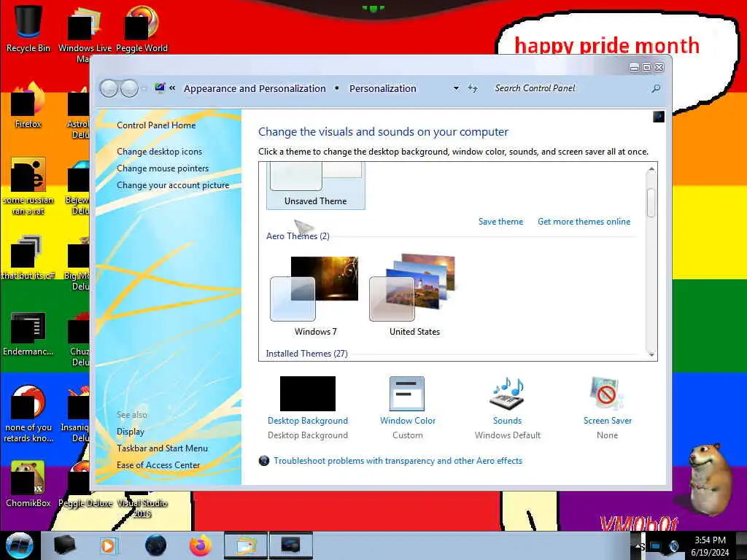Click the Search Control Panel field
Image resolution: width=747 pixels, height=560 pixels.
(x=569, y=88)
